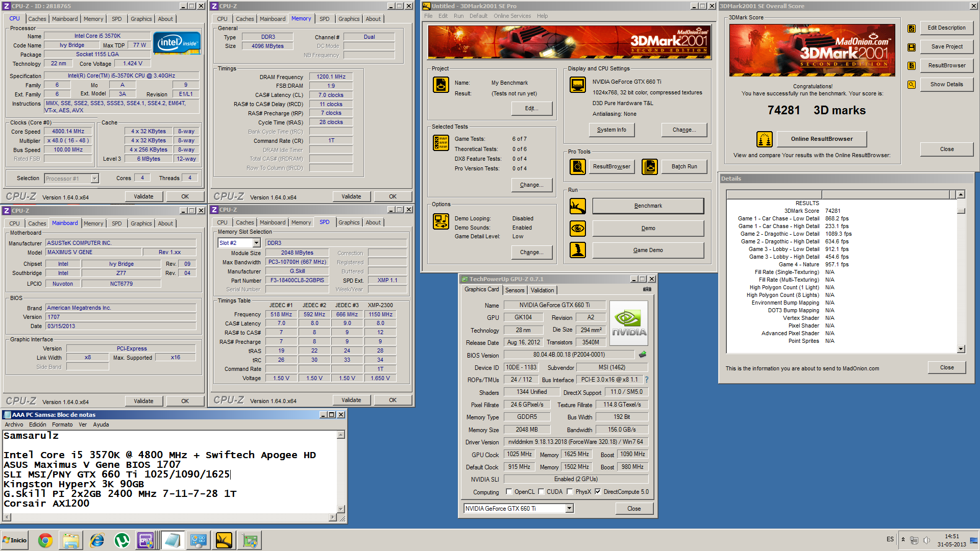Image resolution: width=980 pixels, height=551 pixels.
Task: Open the GPU selection dropdown in GPU-Z
Action: (570, 509)
